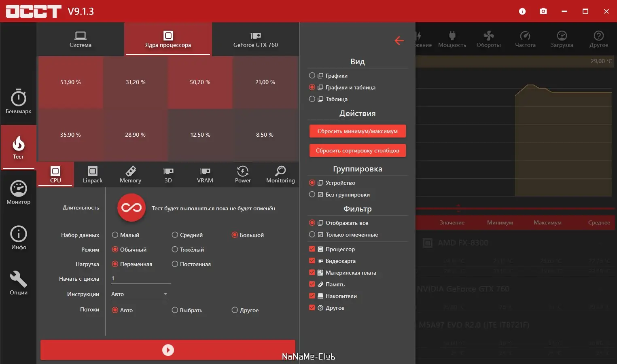
Task: Click the 8,50 % core usage tile
Action: [x=265, y=135]
